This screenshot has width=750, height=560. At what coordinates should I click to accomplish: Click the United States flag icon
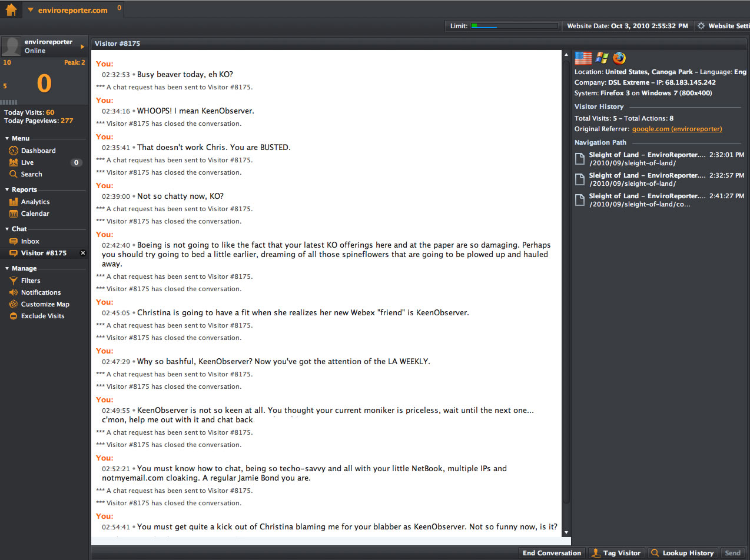coord(583,58)
